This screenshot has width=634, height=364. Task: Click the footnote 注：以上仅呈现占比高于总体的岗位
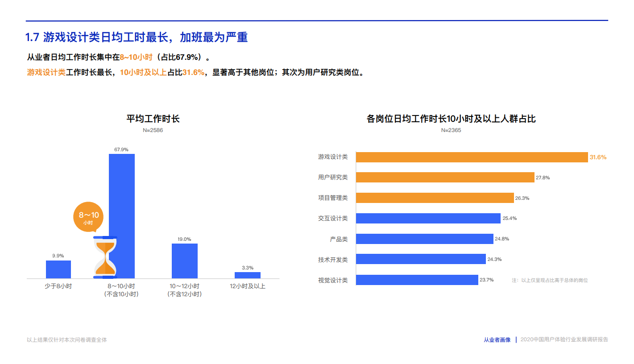click(x=550, y=281)
